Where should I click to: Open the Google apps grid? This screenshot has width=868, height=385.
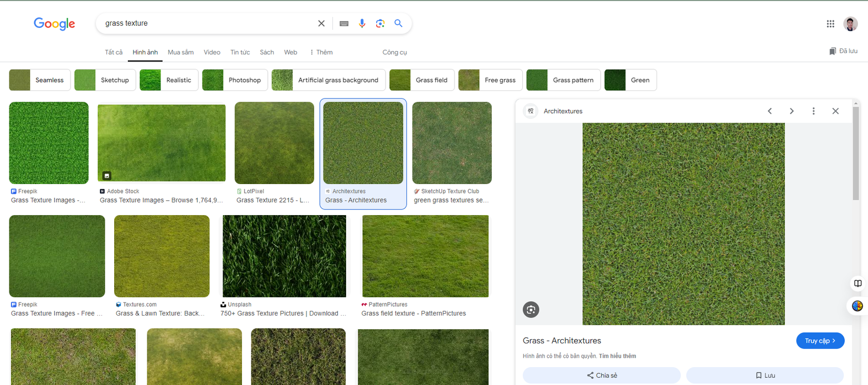point(830,24)
